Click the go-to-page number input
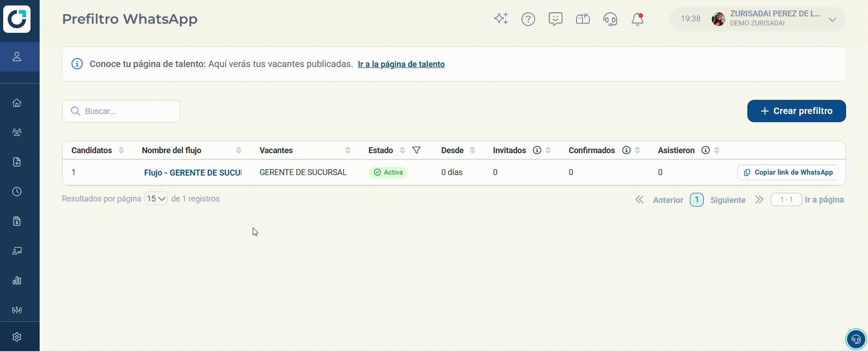This screenshot has height=352, width=868. tap(786, 200)
